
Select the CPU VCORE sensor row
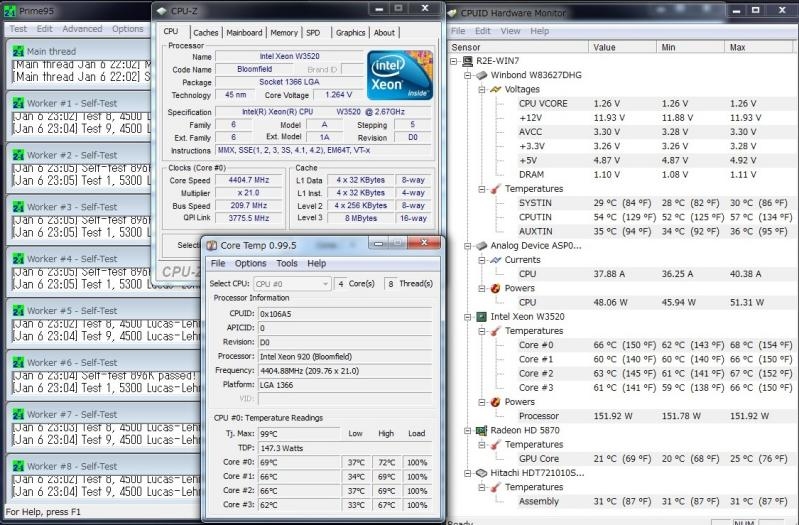(x=541, y=103)
